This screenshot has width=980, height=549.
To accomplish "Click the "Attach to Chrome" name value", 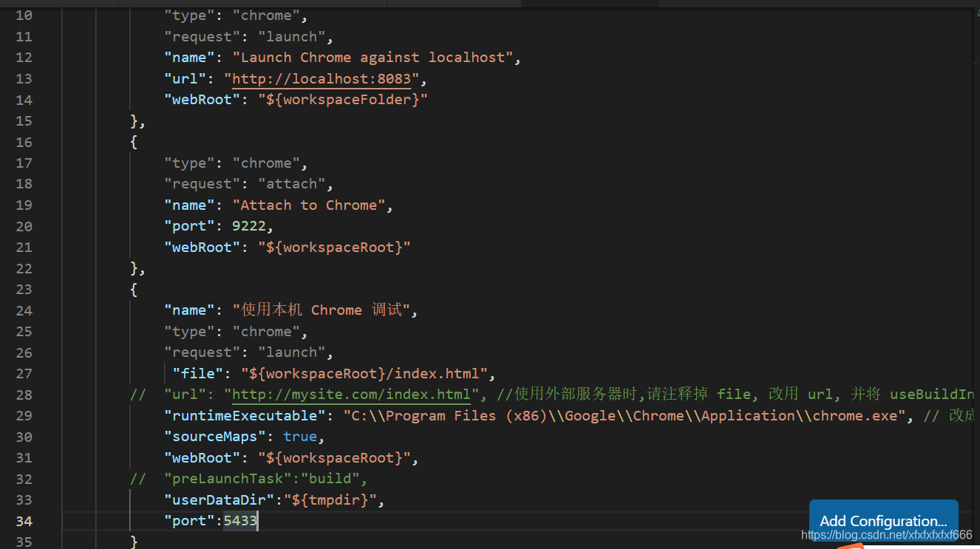I will 308,205.
